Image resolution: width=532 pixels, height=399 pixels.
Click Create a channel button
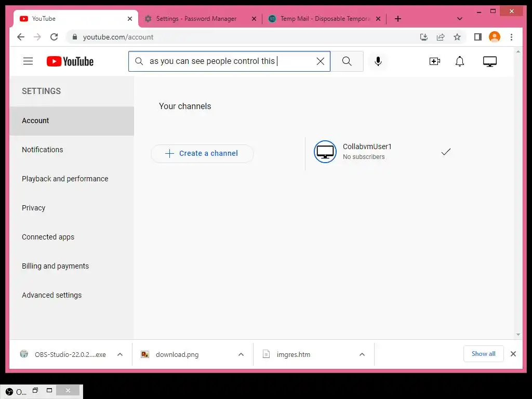pyautogui.click(x=202, y=153)
